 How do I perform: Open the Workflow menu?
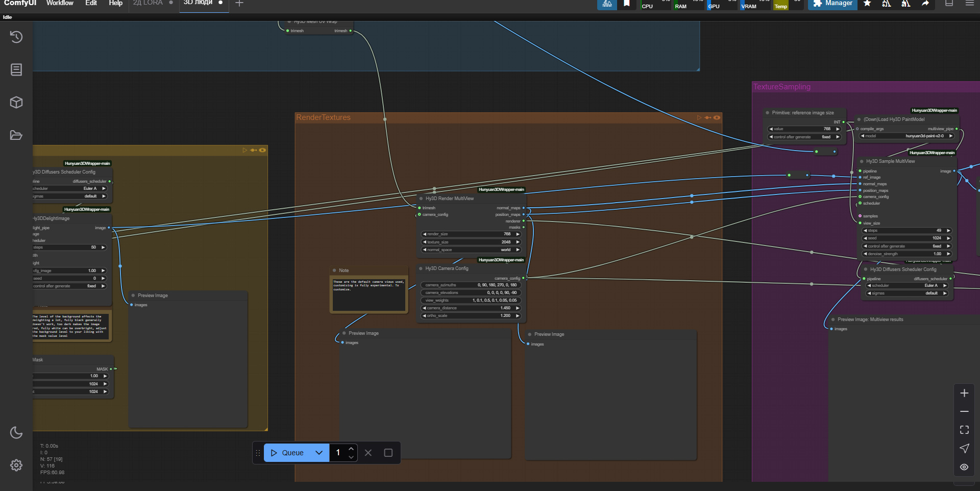click(60, 4)
